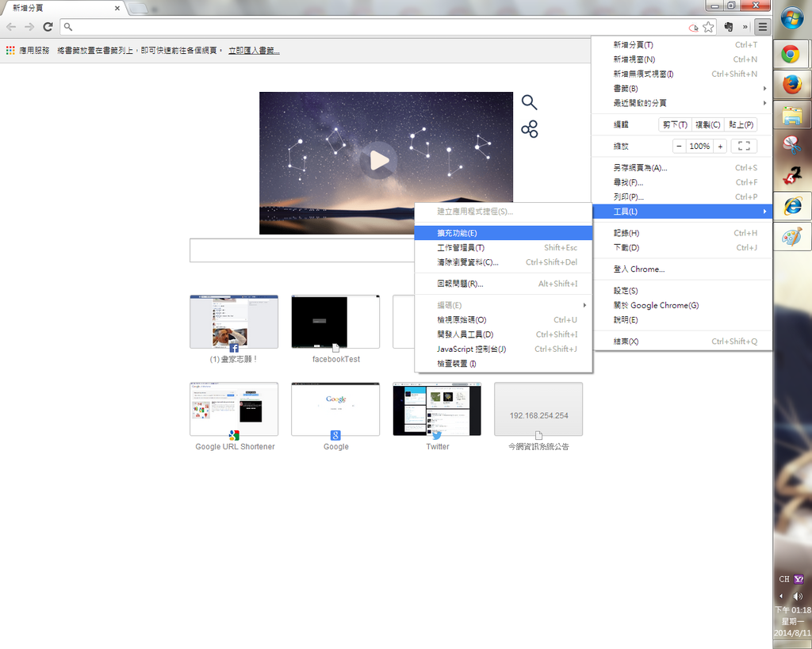
Task: Select 另存網頁為(A)... menu entry
Action: pyautogui.click(x=682, y=168)
